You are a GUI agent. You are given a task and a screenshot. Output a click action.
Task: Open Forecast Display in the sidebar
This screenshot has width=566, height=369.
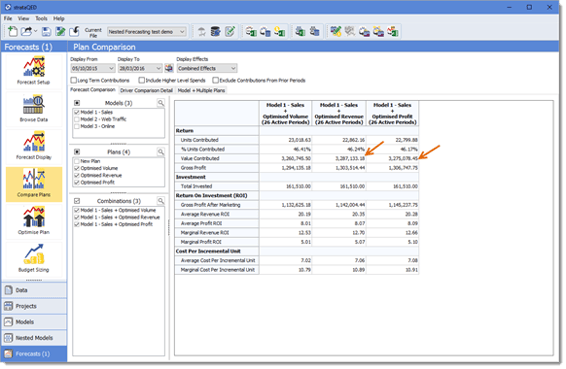click(34, 146)
